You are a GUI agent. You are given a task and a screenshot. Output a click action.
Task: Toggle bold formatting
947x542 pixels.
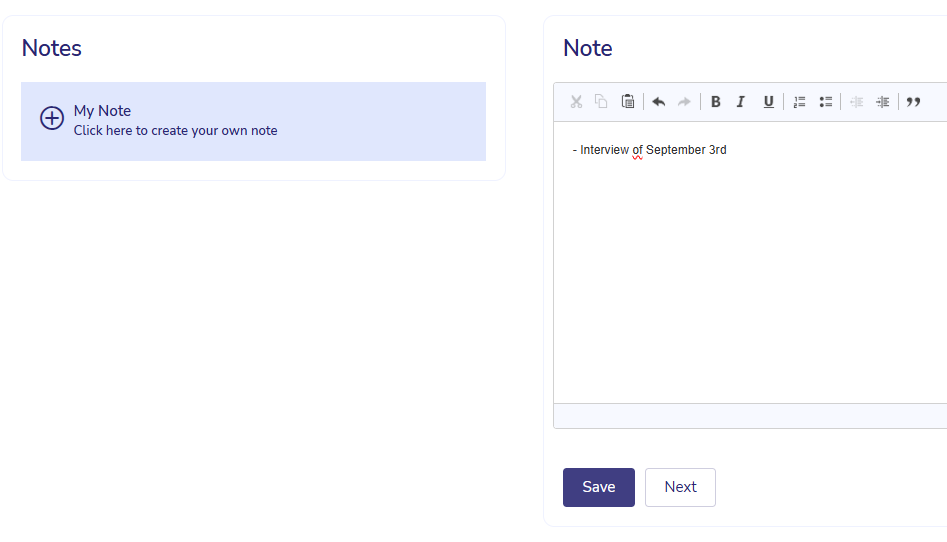(716, 102)
